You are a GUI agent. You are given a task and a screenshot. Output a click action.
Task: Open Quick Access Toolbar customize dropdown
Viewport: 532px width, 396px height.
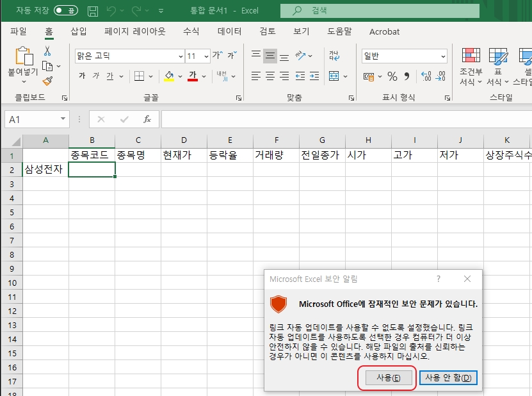pyautogui.click(x=161, y=11)
